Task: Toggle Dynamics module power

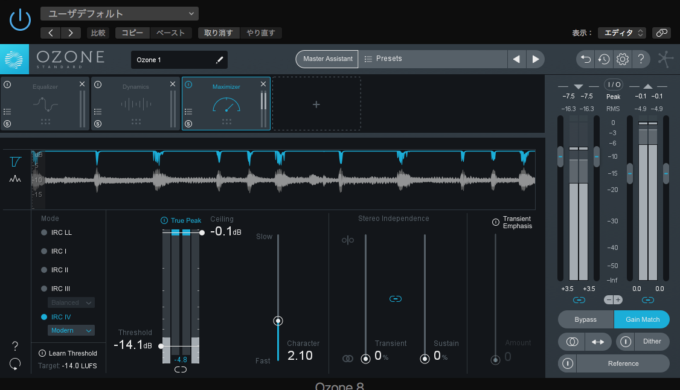Action: click(98, 85)
